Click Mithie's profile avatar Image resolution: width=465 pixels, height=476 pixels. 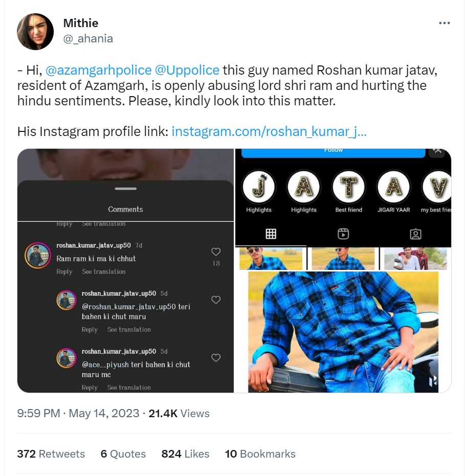35,32
